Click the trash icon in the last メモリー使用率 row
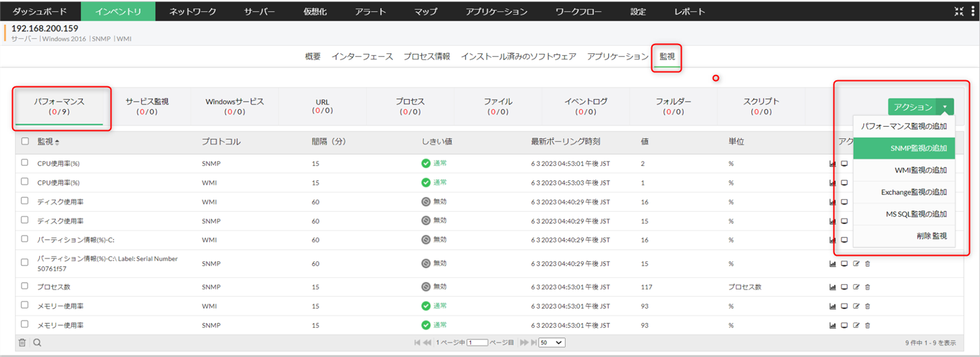 click(x=867, y=325)
